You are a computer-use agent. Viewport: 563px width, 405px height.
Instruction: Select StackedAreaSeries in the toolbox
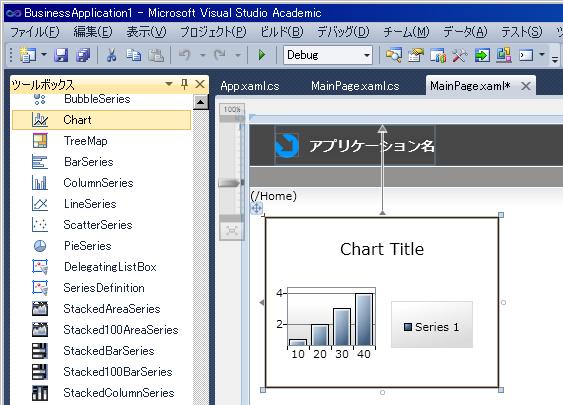click(x=101, y=309)
